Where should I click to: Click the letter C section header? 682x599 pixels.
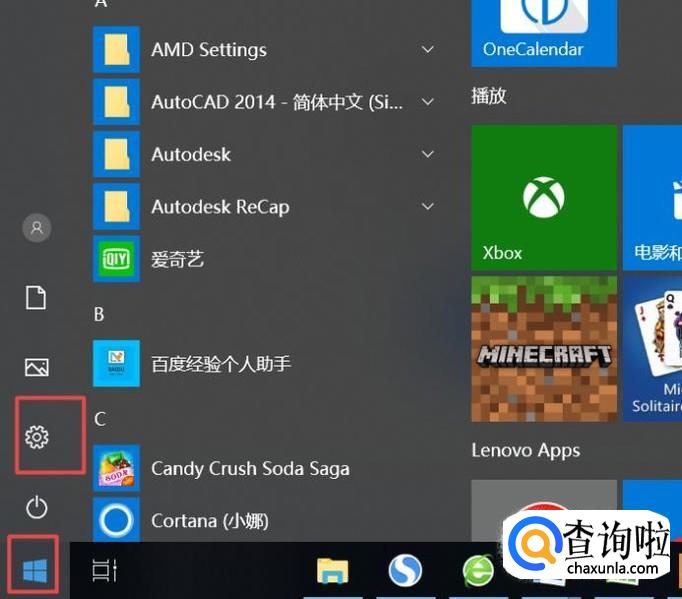pyautogui.click(x=100, y=419)
